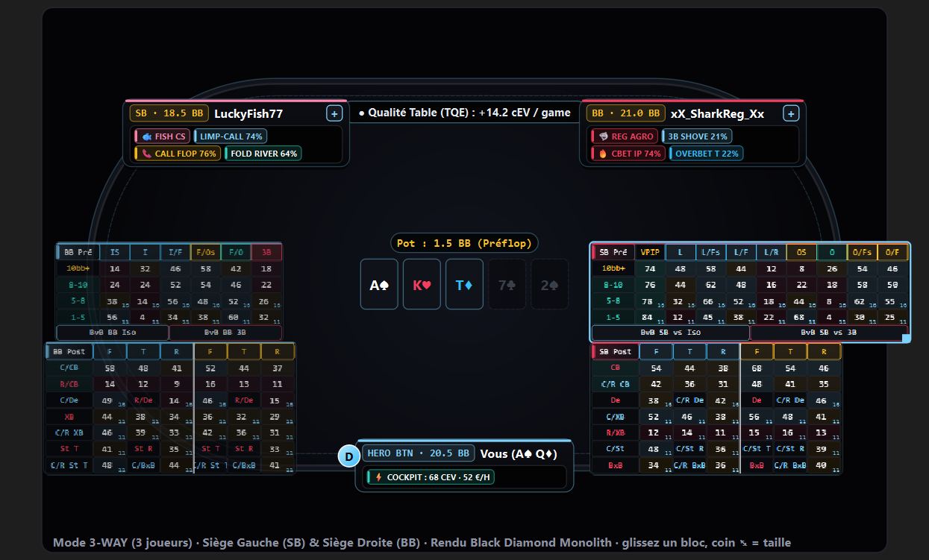929x560 pixels.
Task: Select the blue T header in BB Post
Action: (143, 351)
